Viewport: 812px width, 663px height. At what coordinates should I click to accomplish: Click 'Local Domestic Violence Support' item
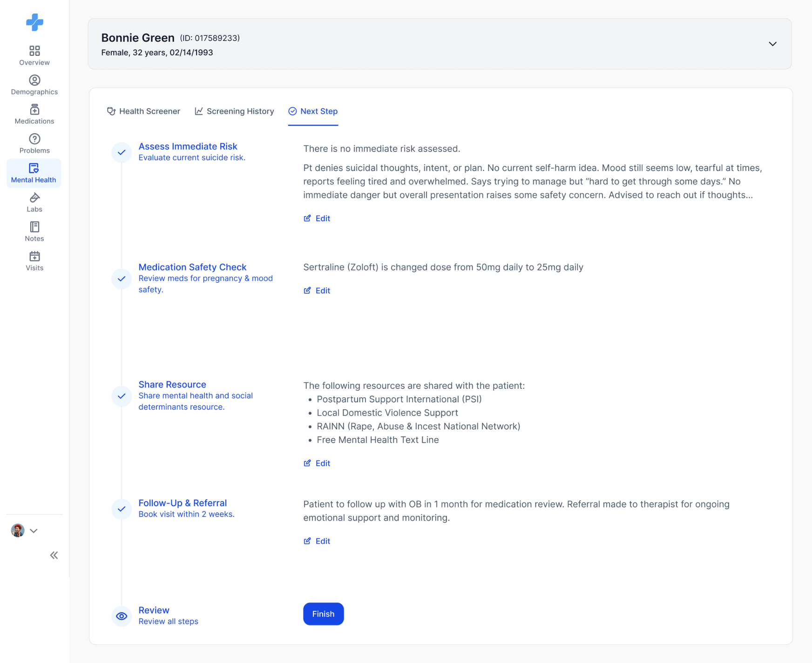[387, 413]
